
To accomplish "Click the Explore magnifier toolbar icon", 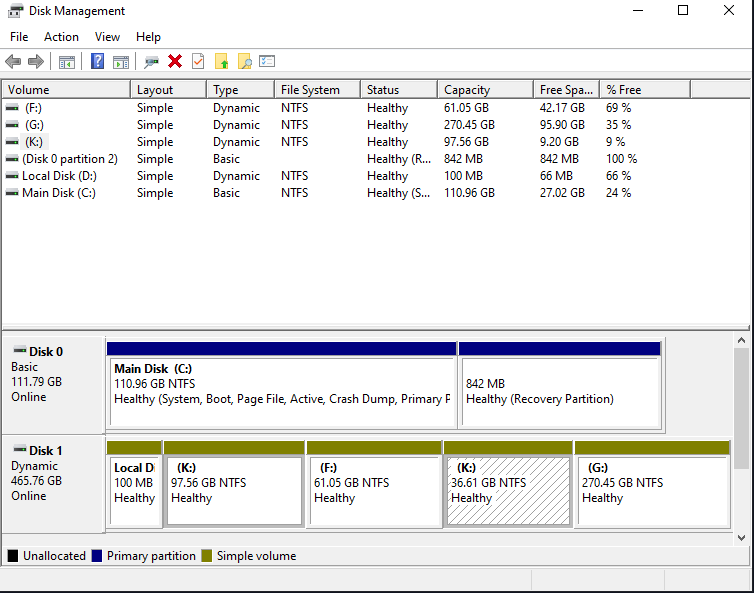I will (x=244, y=62).
